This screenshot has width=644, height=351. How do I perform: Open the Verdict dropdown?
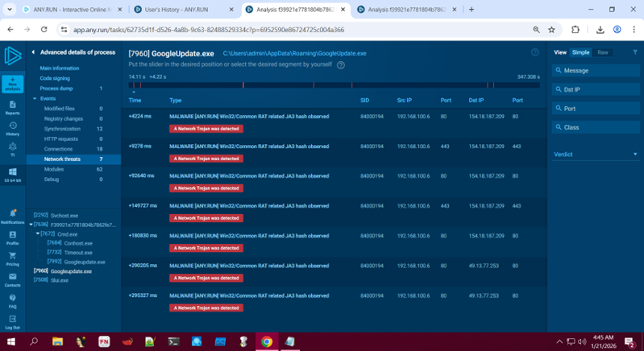point(596,155)
